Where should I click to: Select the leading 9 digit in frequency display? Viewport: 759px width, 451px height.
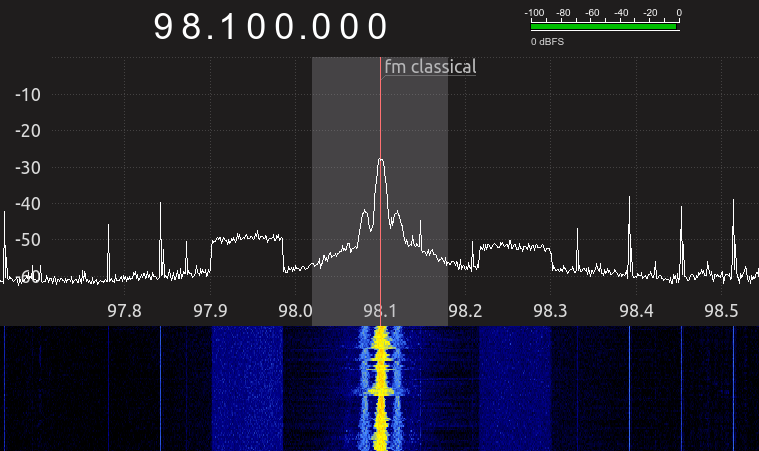[166, 27]
